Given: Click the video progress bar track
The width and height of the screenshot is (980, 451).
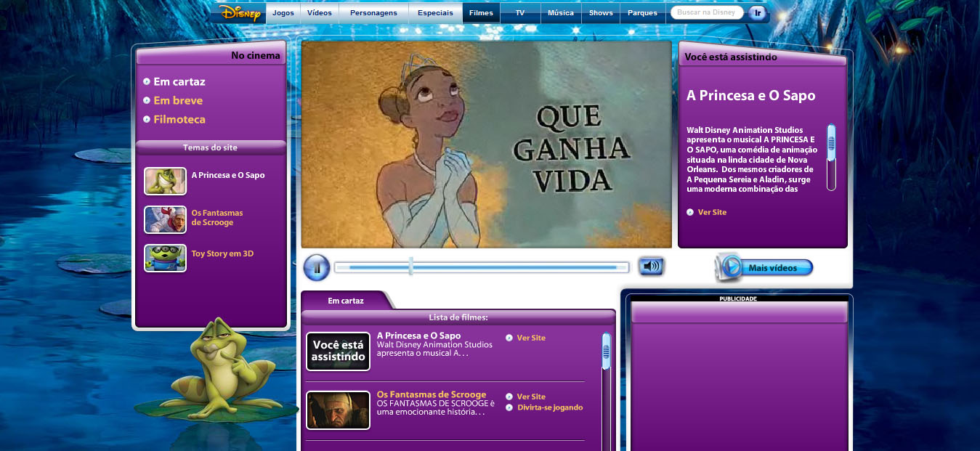Looking at the screenshot, I should click(x=481, y=267).
